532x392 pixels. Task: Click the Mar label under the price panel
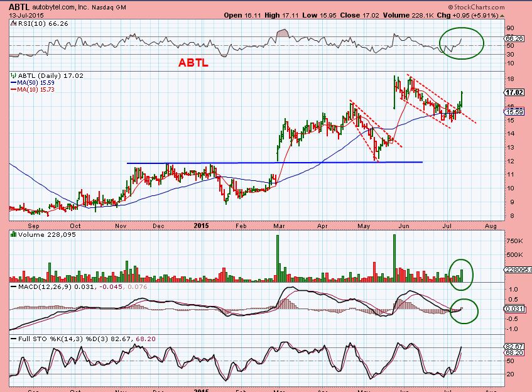[279, 226]
